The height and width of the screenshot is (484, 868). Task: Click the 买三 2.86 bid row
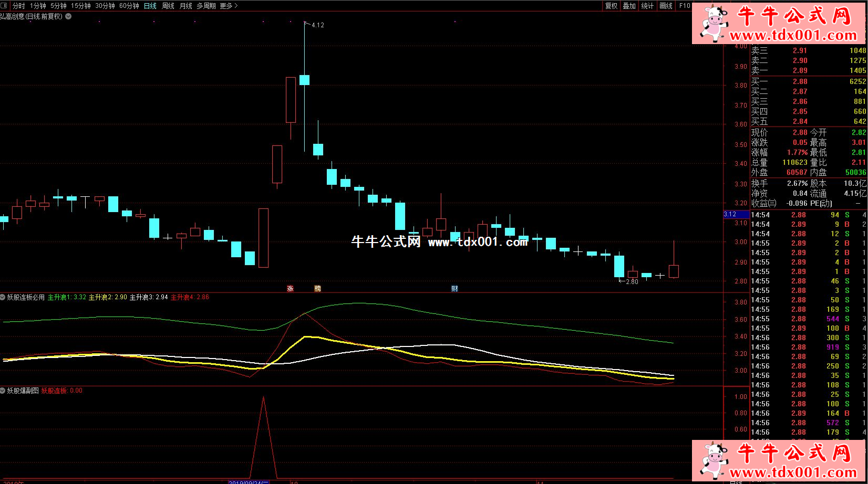[809, 101]
